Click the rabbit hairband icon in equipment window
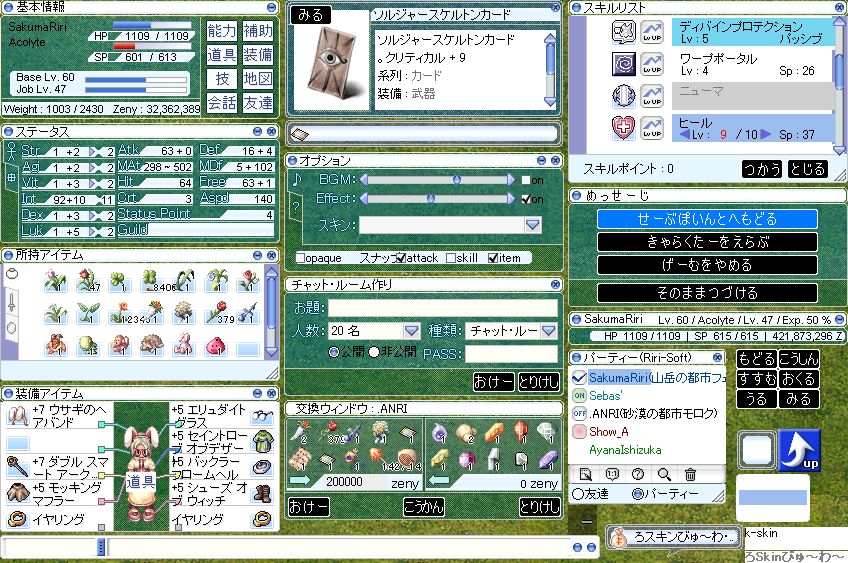This screenshot has width=848, height=563. [x=17, y=416]
